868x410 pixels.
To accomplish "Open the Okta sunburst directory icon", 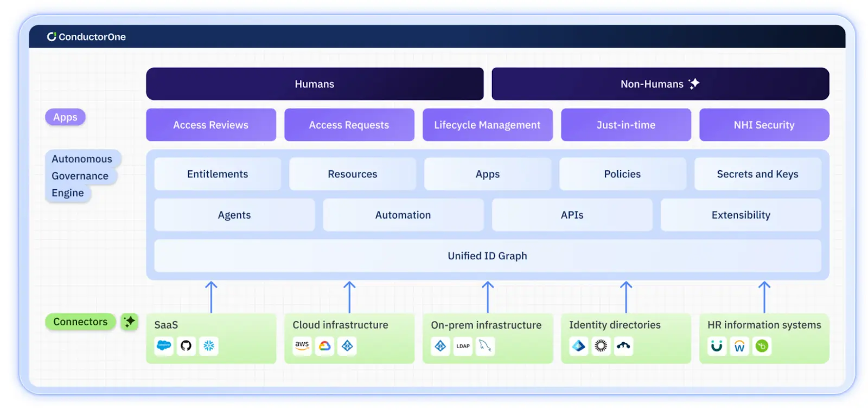I will click(x=601, y=345).
